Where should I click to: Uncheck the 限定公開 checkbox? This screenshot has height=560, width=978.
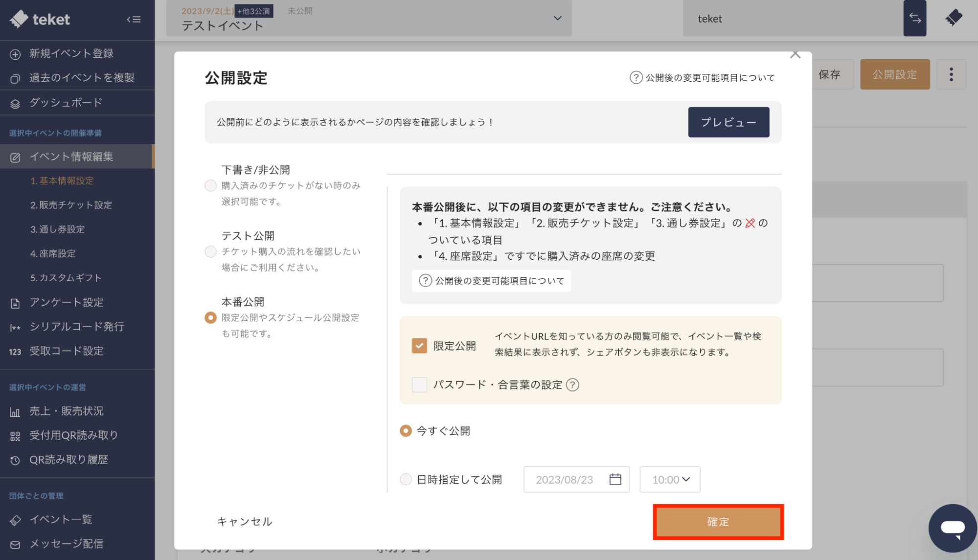point(419,346)
